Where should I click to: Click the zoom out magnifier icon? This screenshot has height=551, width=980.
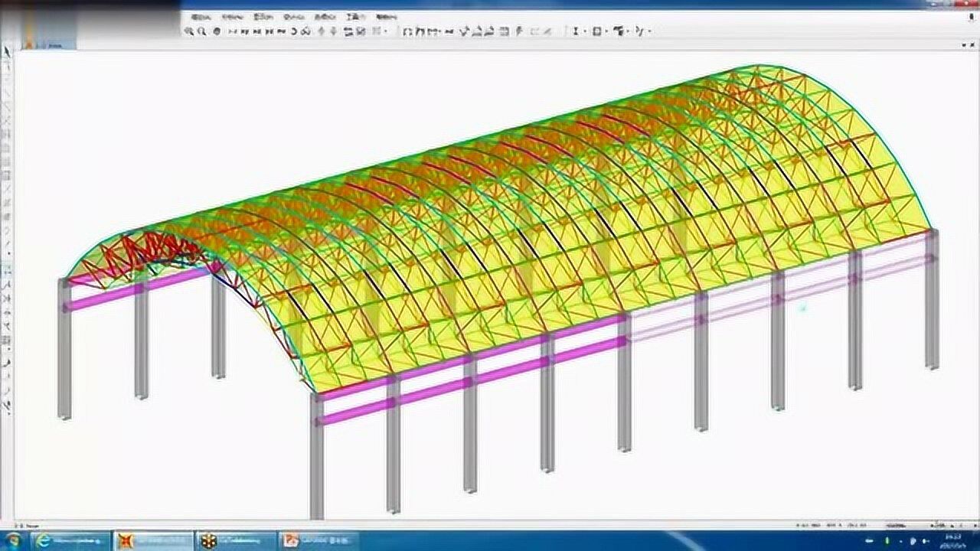201,31
